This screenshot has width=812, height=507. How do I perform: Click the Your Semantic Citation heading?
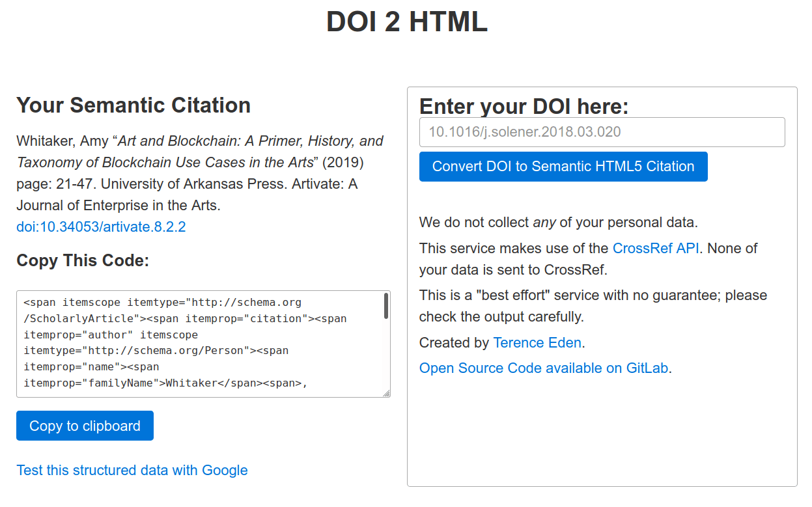(x=133, y=105)
